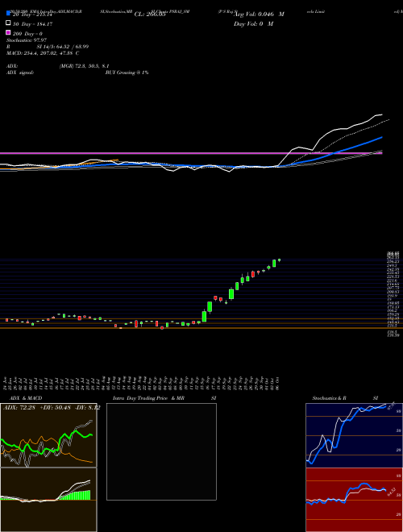403x532 pixels.
Task: Click the magenta 200 Day EMA legend swatch
Action: click(8, 32)
